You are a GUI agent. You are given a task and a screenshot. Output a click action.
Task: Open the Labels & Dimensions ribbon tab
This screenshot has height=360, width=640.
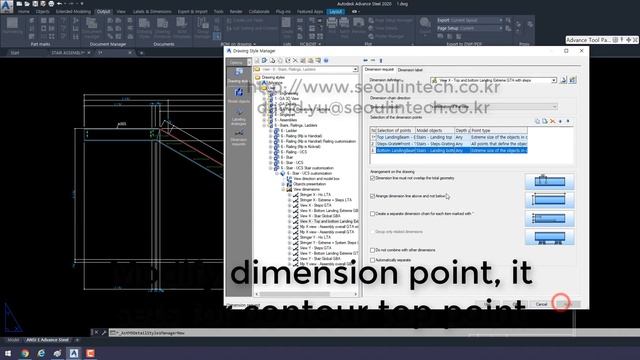point(152,11)
